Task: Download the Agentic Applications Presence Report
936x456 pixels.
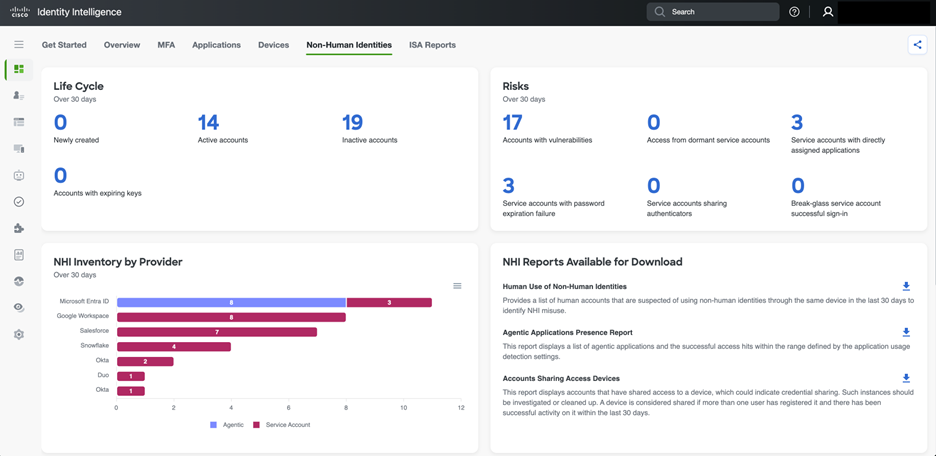Action: click(906, 333)
